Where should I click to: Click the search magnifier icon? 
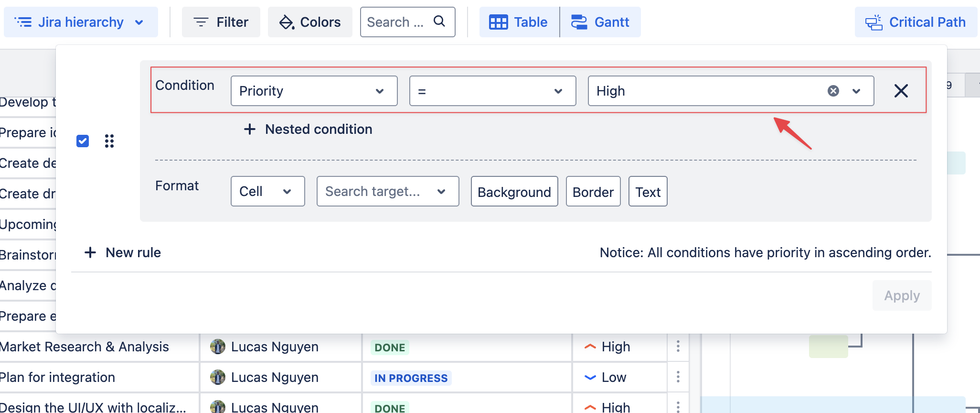click(439, 22)
